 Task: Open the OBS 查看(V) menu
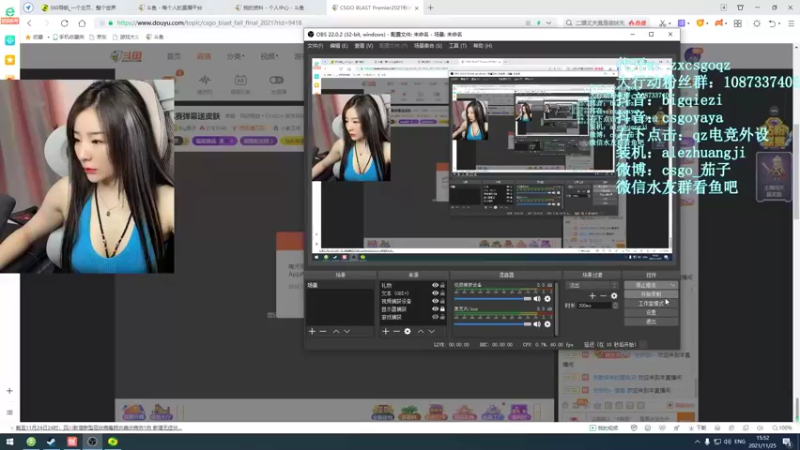[x=364, y=46]
